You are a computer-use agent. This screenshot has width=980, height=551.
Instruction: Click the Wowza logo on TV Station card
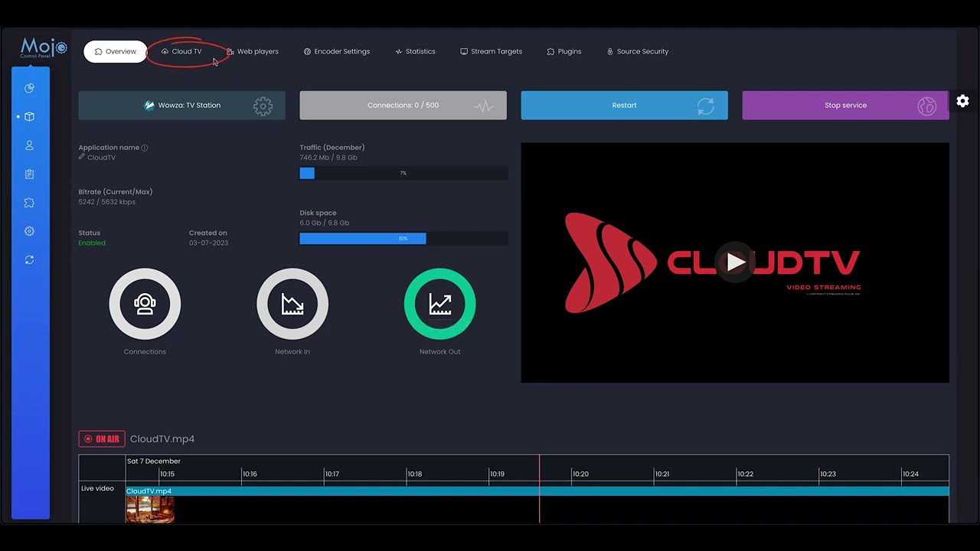coord(149,106)
